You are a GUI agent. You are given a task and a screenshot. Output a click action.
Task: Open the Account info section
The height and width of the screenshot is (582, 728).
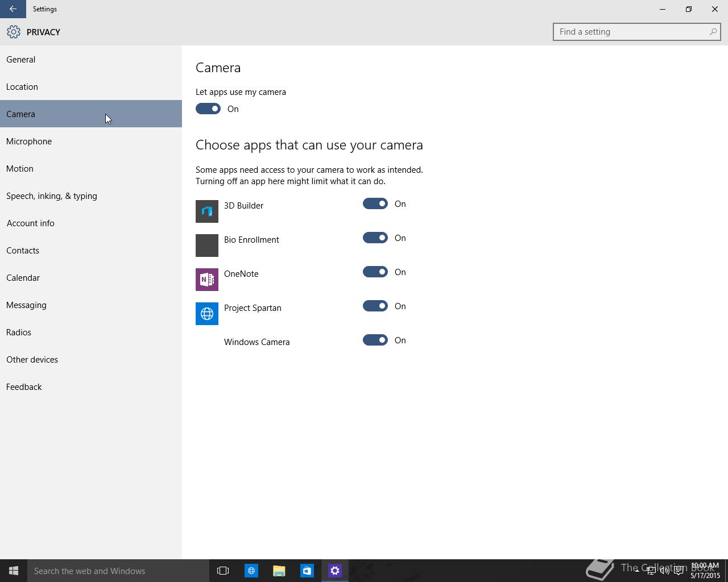coord(91,223)
